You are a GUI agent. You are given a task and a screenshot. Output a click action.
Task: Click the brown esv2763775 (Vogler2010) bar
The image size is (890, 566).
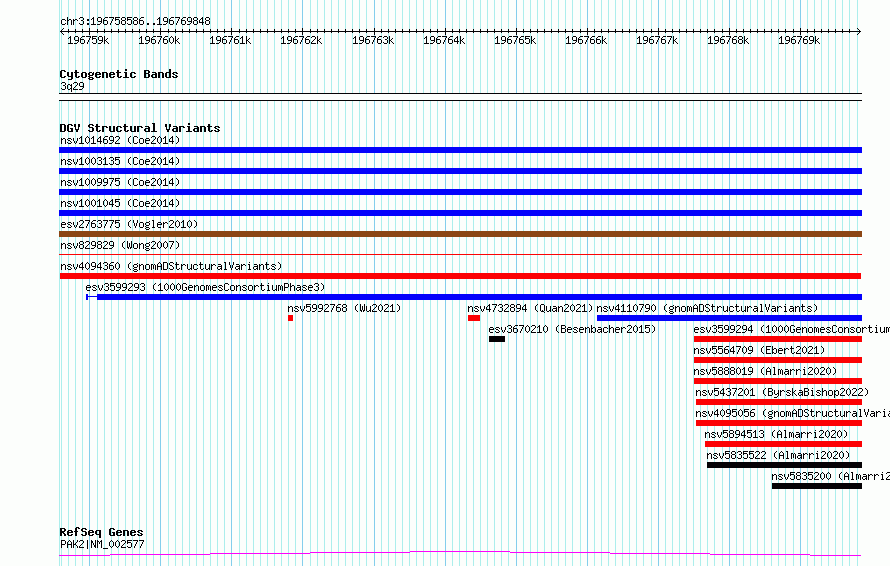[x=460, y=234]
